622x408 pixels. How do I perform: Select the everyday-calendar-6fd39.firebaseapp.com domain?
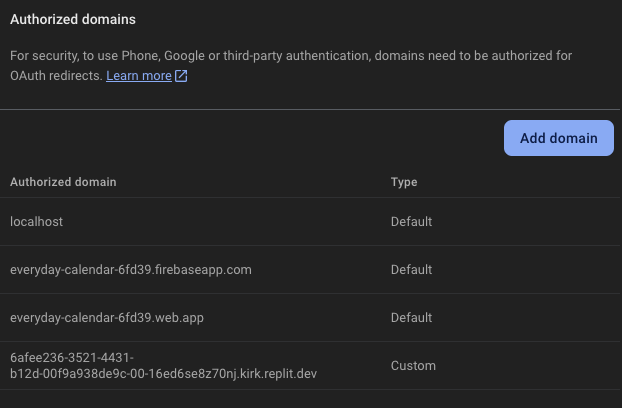click(130, 270)
